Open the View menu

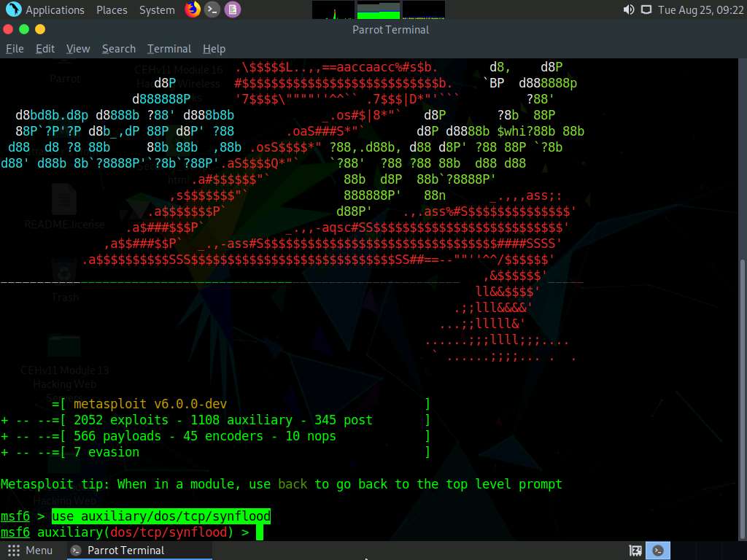[78, 49]
